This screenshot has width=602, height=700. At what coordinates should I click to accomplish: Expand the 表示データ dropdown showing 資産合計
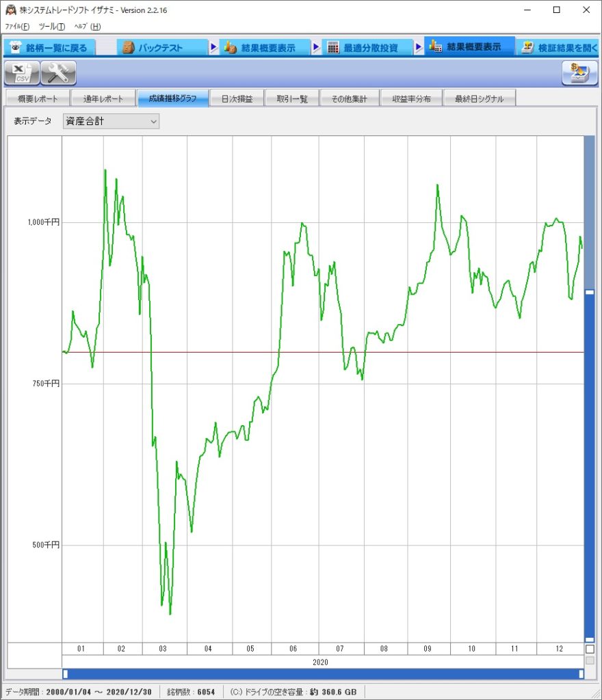click(111, 122)
